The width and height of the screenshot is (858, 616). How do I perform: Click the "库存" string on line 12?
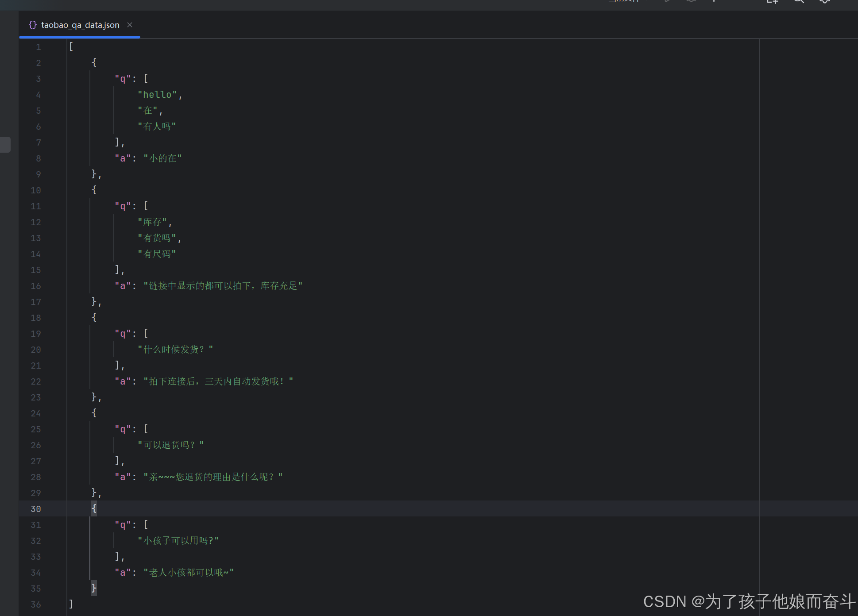click(x=152, y=222)
